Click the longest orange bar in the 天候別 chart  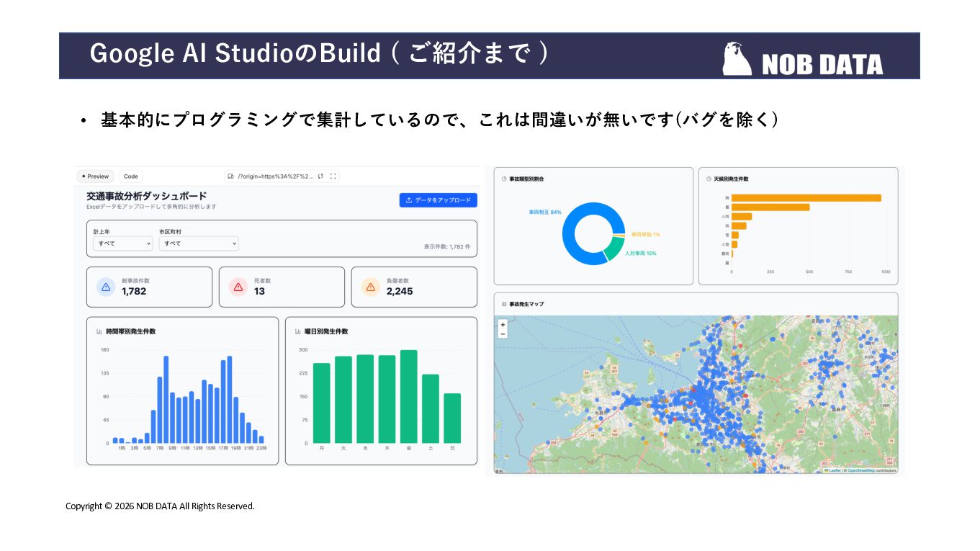(806, 198)
